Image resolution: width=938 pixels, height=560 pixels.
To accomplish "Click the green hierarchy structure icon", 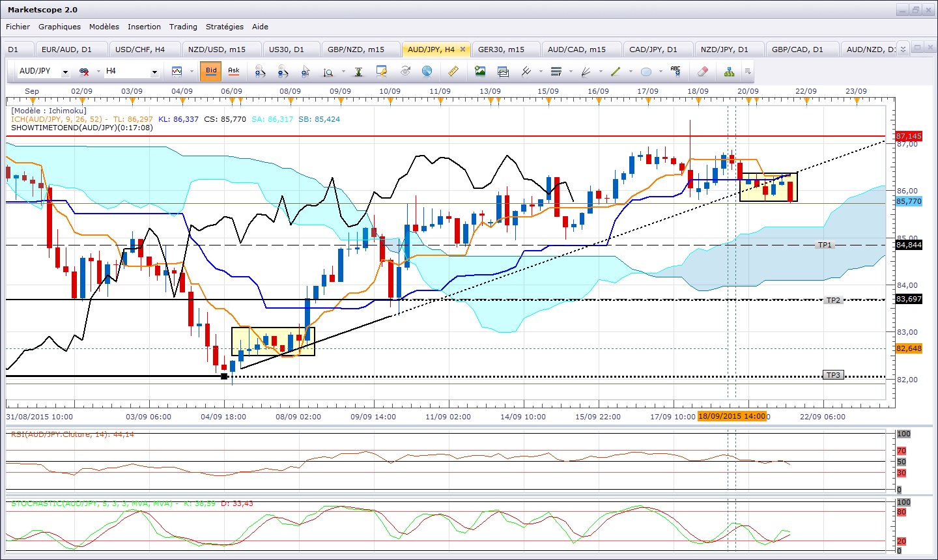I will 729,71.
